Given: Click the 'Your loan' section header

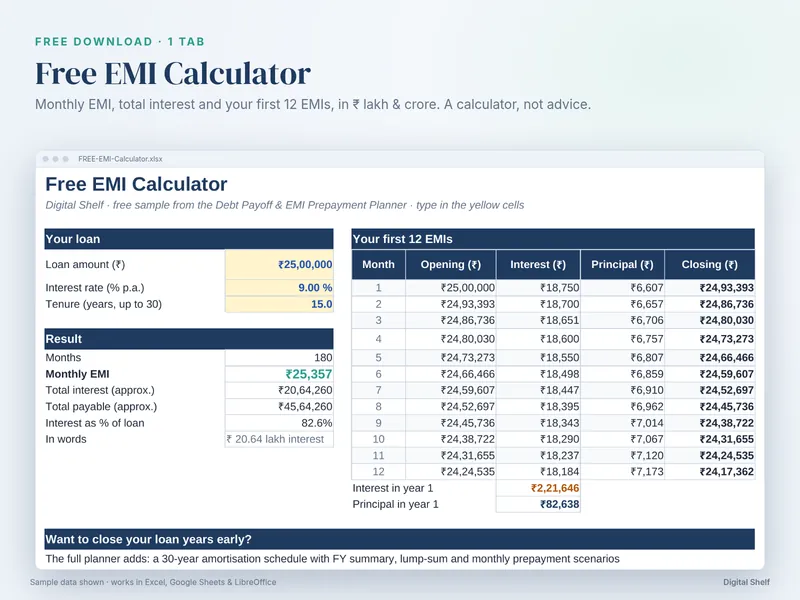Looking at the screenshot, I should click(x=189, y=239).
